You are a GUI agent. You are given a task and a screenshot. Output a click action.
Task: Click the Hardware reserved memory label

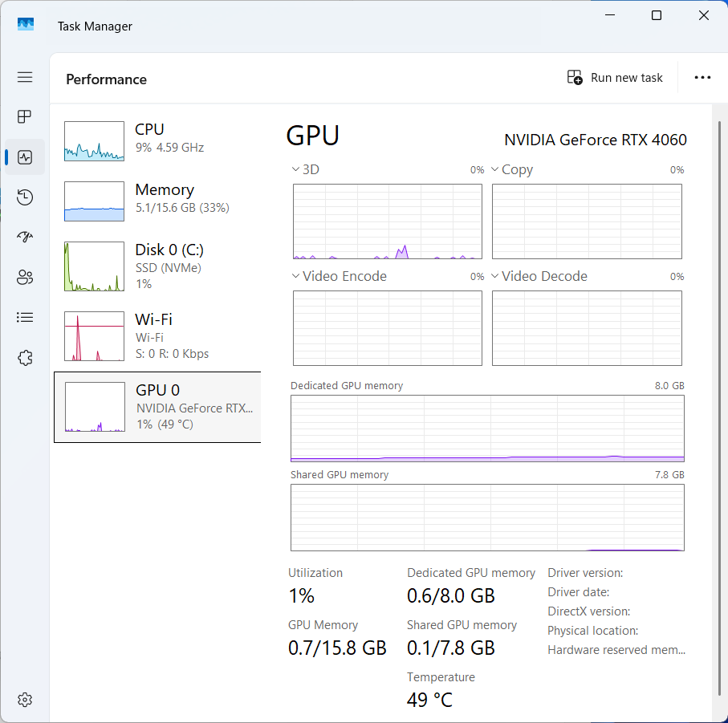tap(616, 650)
